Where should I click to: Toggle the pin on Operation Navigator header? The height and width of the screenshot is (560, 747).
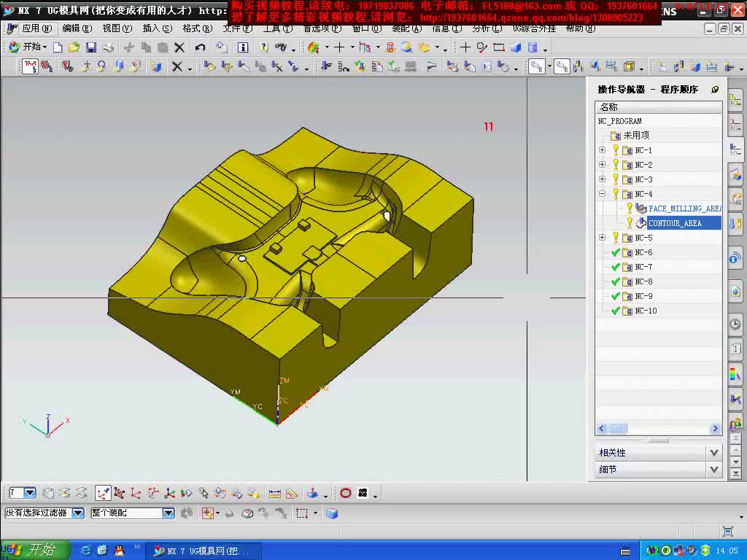click(715, 89)
